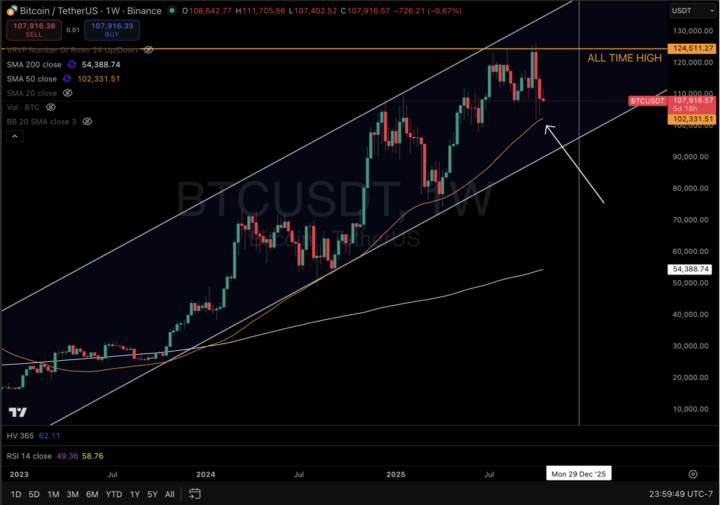
Task: Click the 102,331.51 SMA 50 axis label
Action: tap(692, 119)
